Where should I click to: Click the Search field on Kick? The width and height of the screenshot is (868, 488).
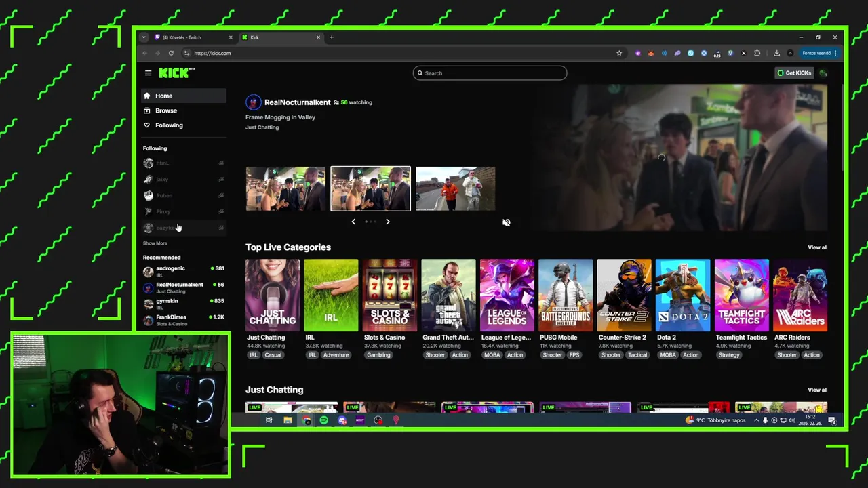(x=490, y=73)
